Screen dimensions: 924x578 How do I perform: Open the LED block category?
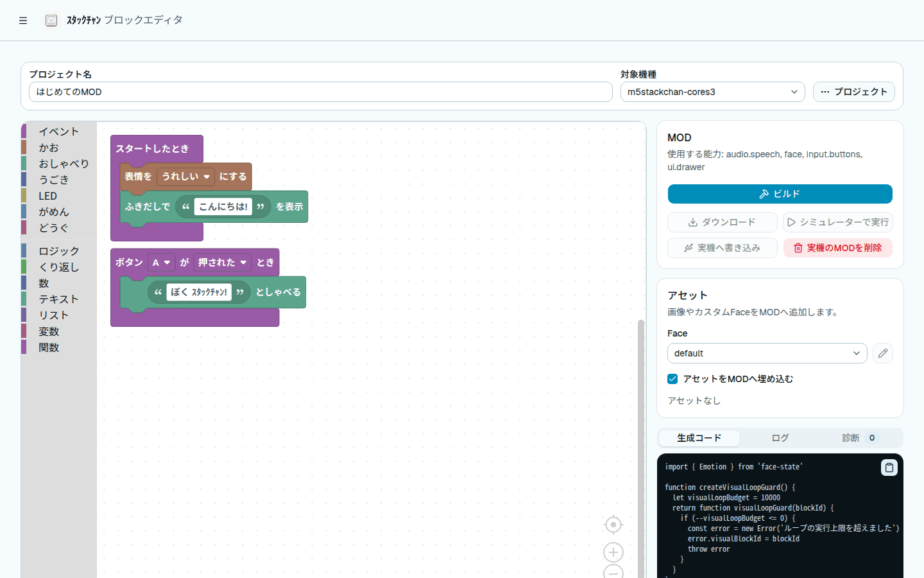tap(58, 196)
